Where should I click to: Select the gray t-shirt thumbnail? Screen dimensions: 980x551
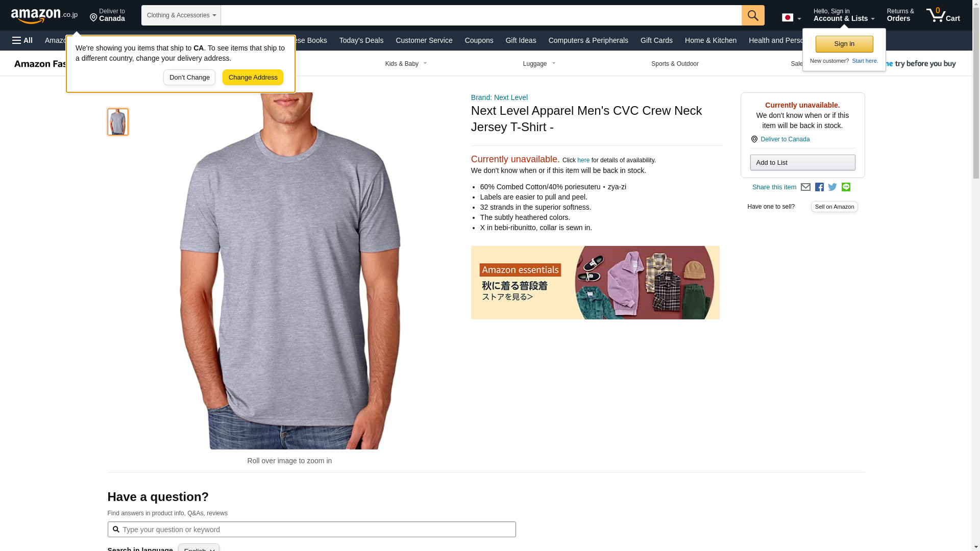[118, 122]
